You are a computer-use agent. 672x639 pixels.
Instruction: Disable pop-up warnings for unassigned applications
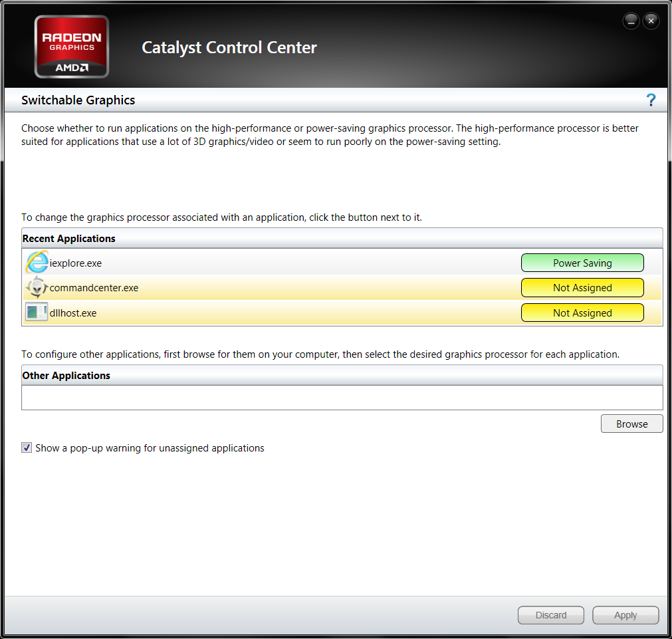(27, 447)
